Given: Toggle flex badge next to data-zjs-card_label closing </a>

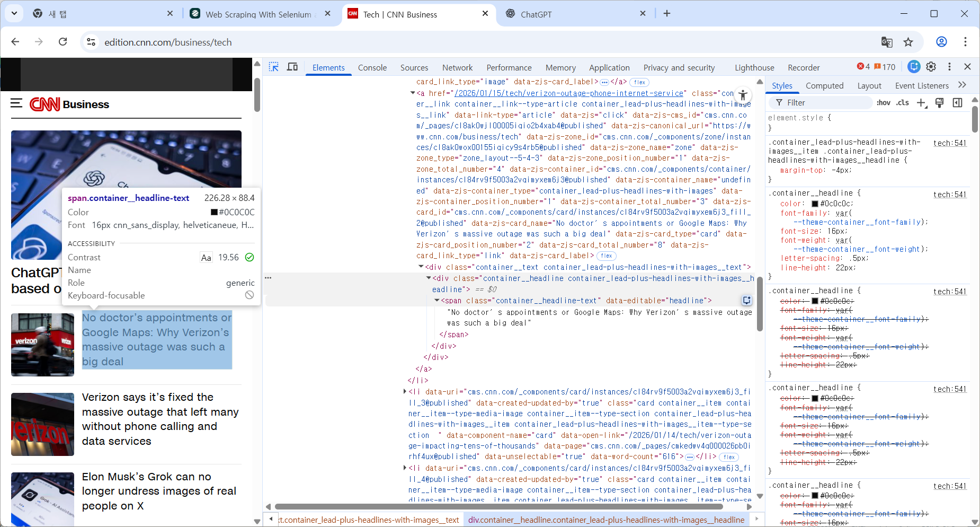Looking at the screenshot, I should pyautogui.click(x=639, y=82).
